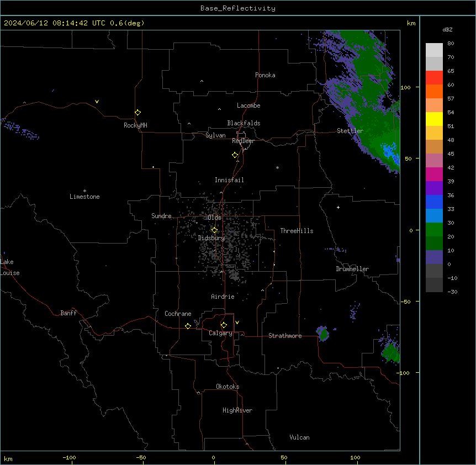Click the HighRiver label
The width and height of the screenshot is (476, 465).
(237, 410)
